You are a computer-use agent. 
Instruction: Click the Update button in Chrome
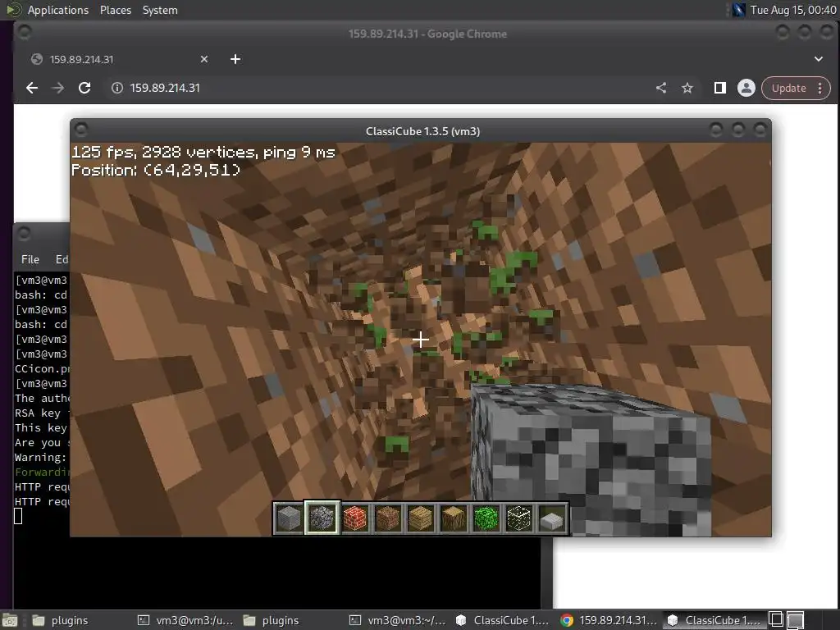(x=788, y=89)
